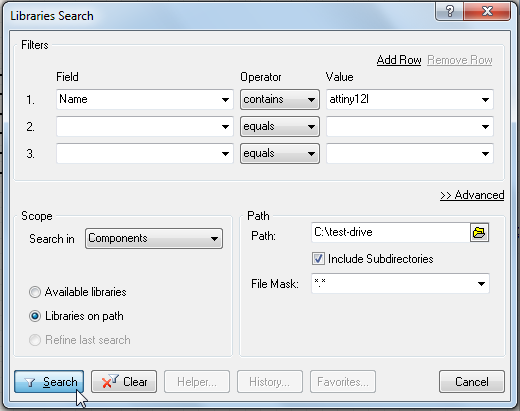
Task: Click the Search button with funnel icon
Action: pos(49,382)
